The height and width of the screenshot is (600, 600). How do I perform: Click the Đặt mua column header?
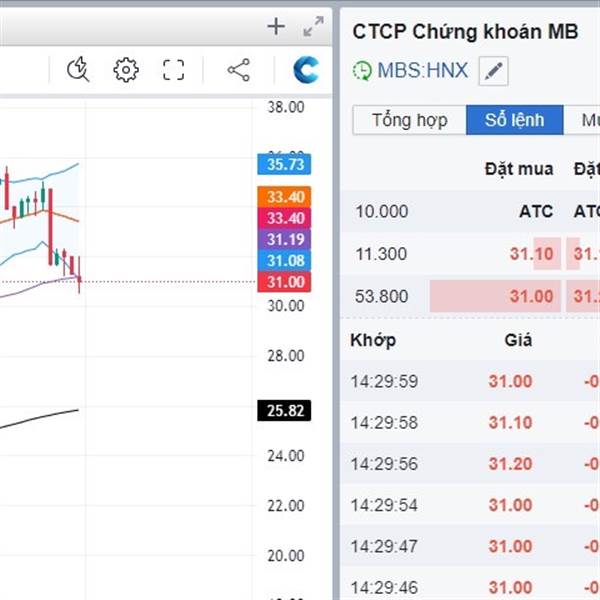coord(519,169)
